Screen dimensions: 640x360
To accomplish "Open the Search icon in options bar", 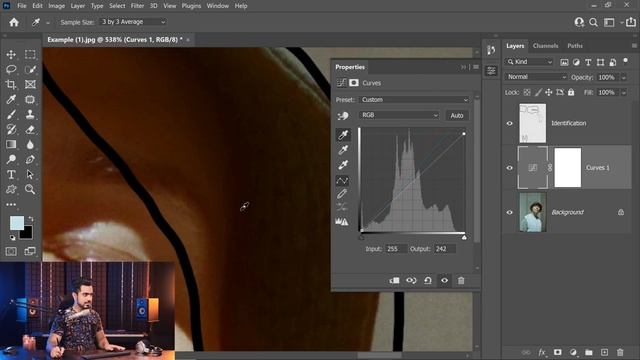I will 593,22.
